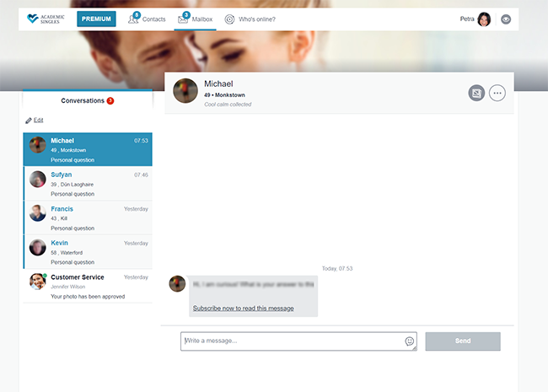Click Kevin's profile photo

(37, 247)
